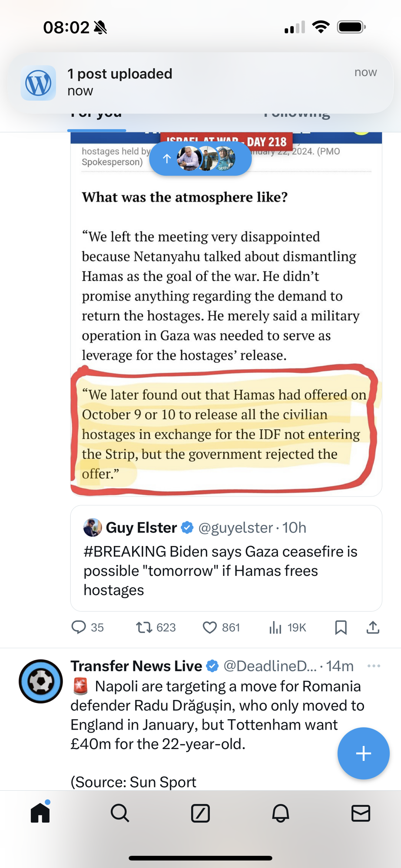Like the tweet with 861 likes
This screenshot has width=401, height=868.
pyautogui.click(x=210, y=628)
